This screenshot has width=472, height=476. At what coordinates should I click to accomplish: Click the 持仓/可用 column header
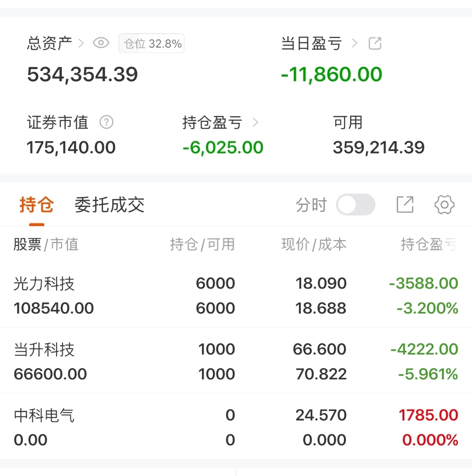point(202,244)
